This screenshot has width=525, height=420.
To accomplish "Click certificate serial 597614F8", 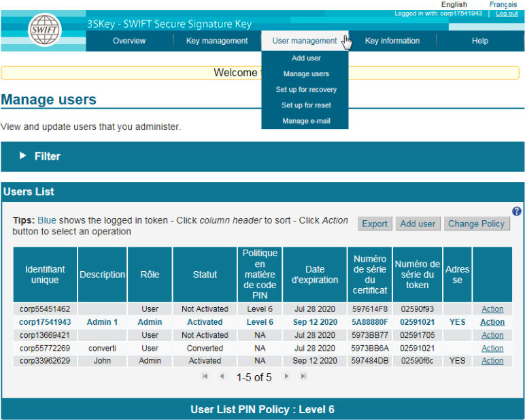I will (x=370, y=309).
